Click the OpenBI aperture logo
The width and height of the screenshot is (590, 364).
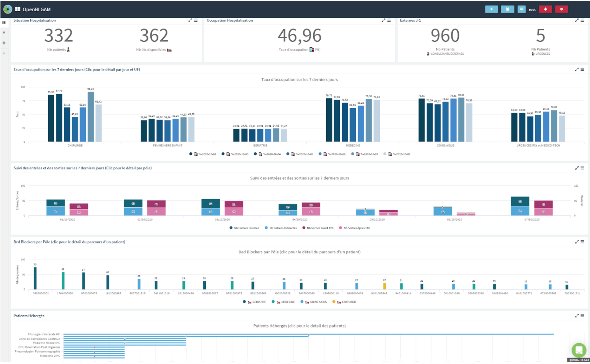(x=8, y=9)
